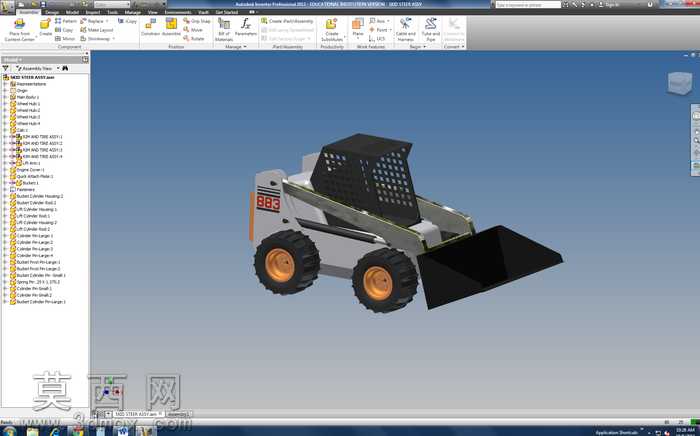
Task: Select the work Plane tool
Action: coord(358,27)
